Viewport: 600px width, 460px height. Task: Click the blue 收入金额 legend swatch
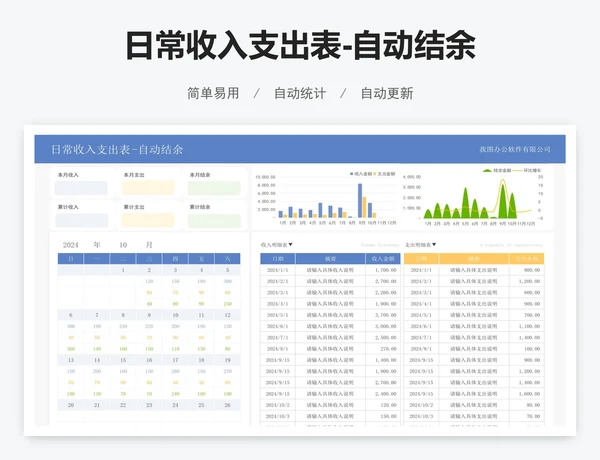351,174
